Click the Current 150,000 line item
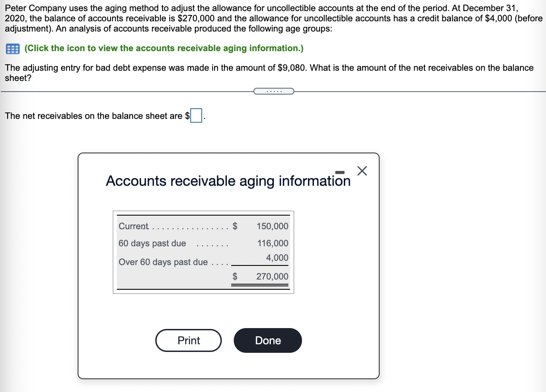 pos(204,226)
